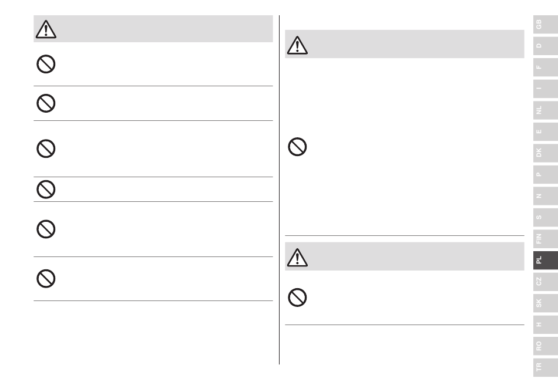Select the RO language tab
Screen dimensions: 558x392
[x=546, y=346]
